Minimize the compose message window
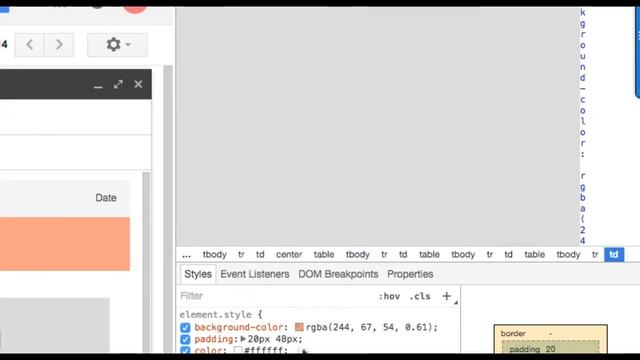This screenshot has width=640, height=360. click(x=98, y=86)
